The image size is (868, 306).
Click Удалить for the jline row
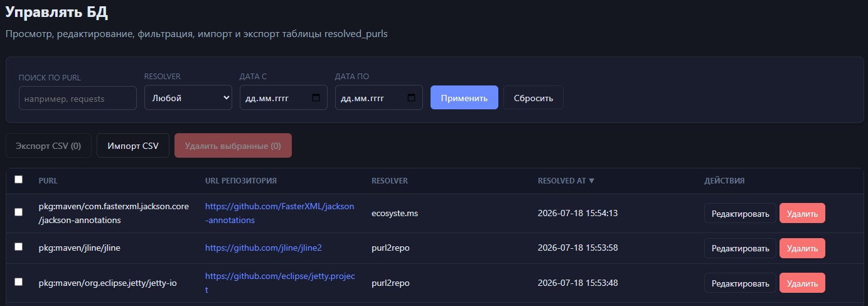(x=802, y=248)
